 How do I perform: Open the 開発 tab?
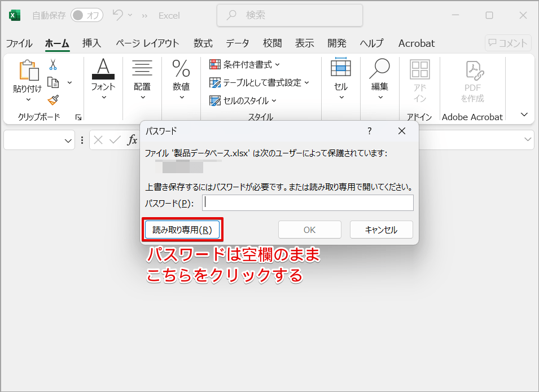(337, 43)
